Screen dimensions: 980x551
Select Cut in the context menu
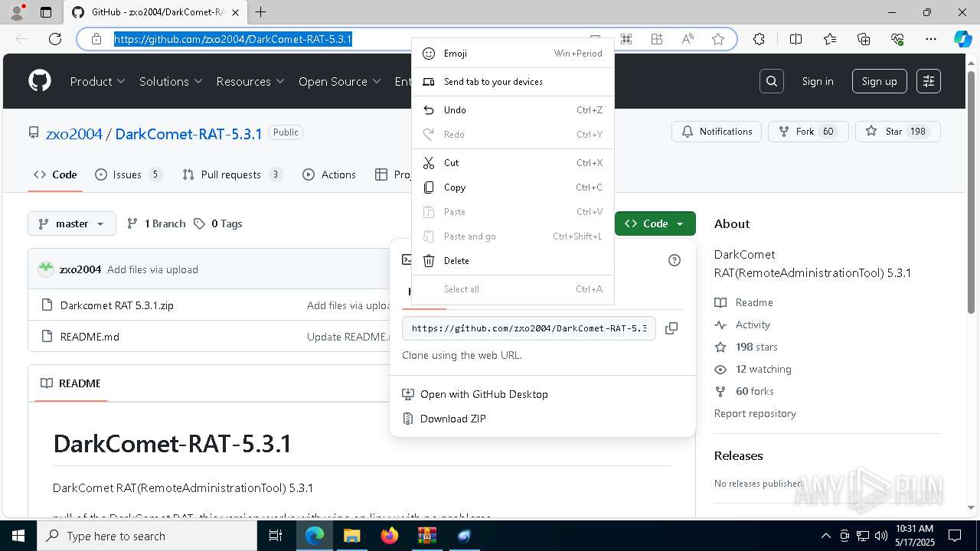pyautogui.click(x=513, y=163)
